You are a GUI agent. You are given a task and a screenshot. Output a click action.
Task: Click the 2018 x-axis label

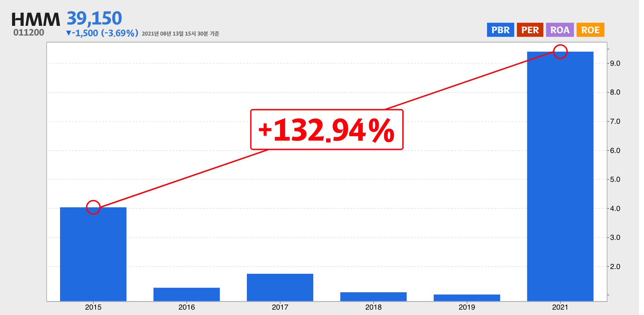coord(373,307)
